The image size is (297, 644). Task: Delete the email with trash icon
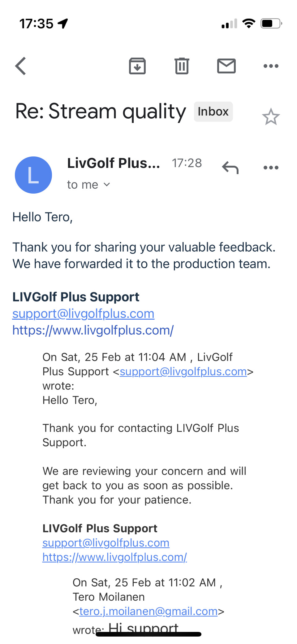click(x=182, y=66)
